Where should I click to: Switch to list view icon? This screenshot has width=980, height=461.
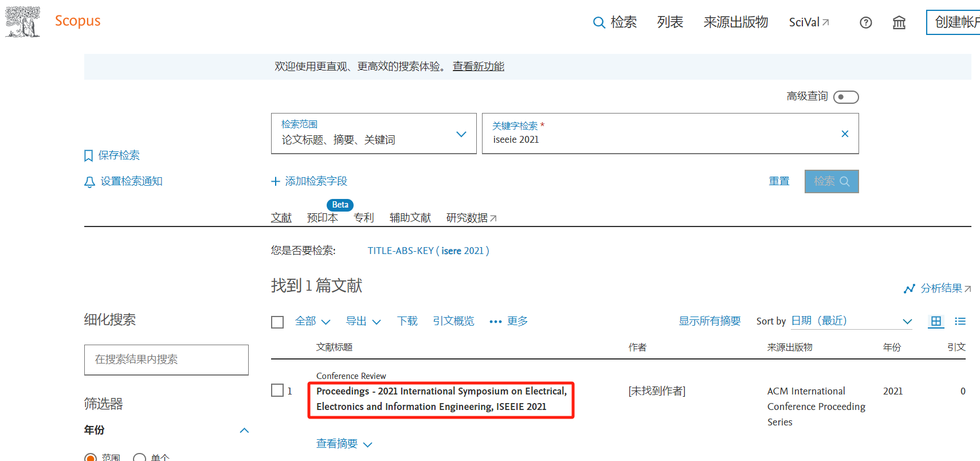[960, 321]
